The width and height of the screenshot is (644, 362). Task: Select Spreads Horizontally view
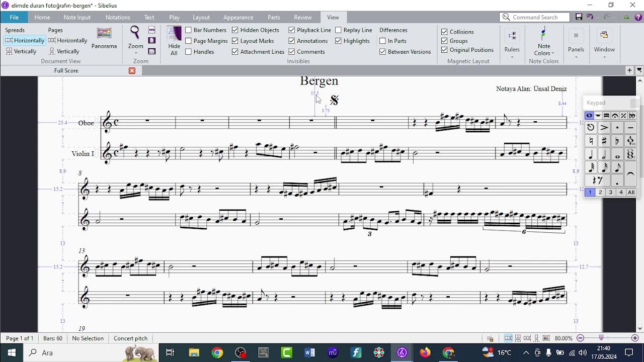coord(25,40)
